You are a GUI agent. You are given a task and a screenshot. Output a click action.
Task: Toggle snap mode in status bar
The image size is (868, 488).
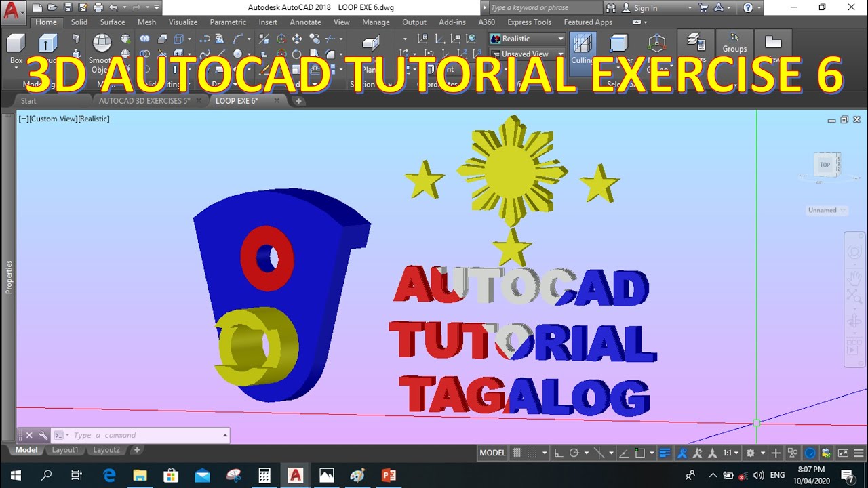pyautogui.click(x=532, y=453)
